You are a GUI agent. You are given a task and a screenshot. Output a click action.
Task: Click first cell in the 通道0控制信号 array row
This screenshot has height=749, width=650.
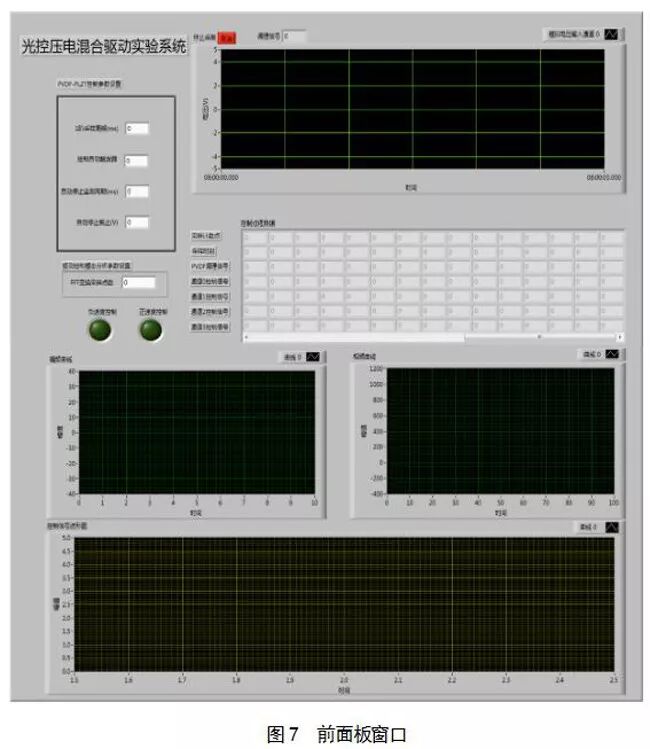point(255,282)
